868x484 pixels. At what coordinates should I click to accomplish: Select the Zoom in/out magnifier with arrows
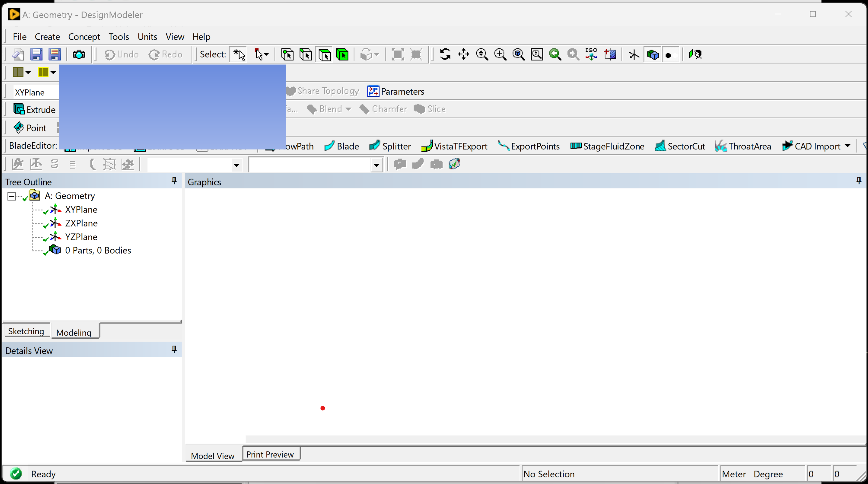482,54
